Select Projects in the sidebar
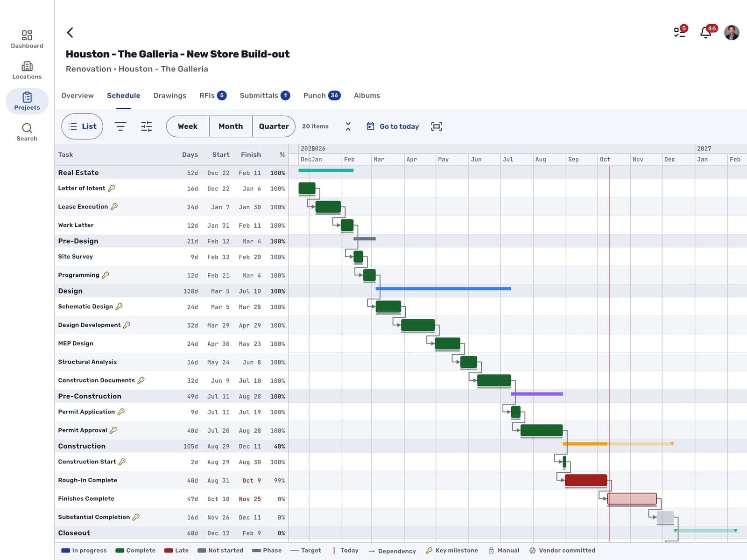The image size is (747, 560). coord(27,101)
